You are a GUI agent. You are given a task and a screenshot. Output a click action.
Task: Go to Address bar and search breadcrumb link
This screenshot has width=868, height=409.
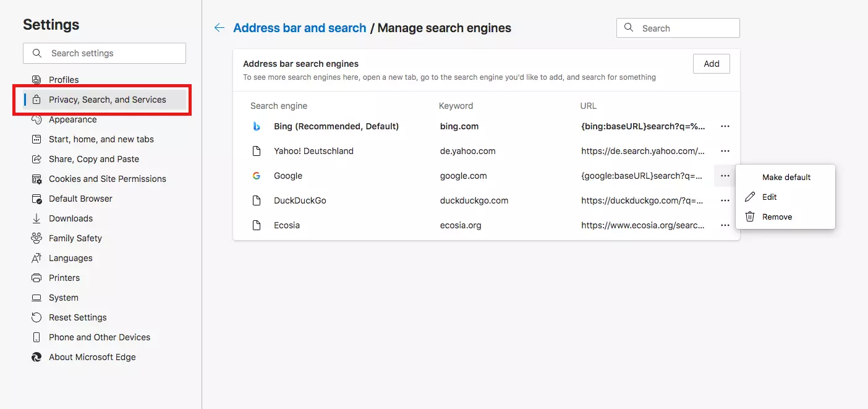(300, 28)
